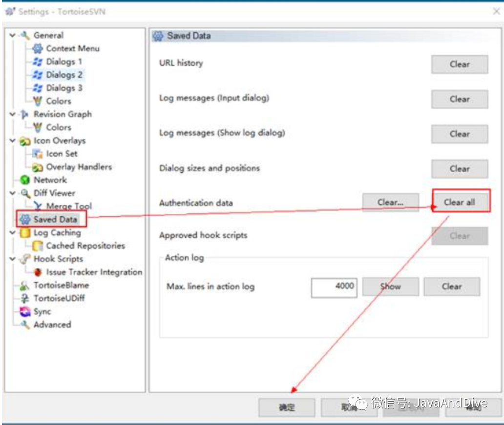Close the TortoiseSVN Settings window
Screen dimensions: 504x425
click(496, 12)
